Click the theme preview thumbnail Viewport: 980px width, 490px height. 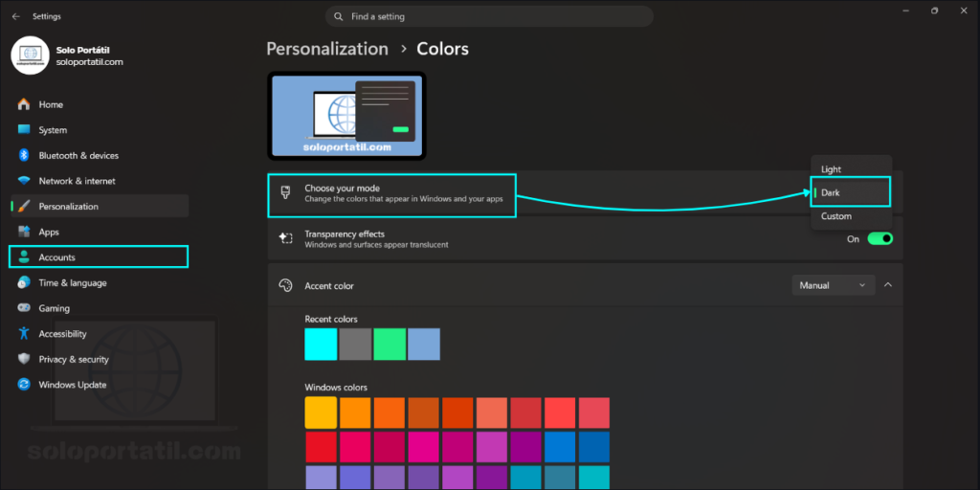pos(346,116)
